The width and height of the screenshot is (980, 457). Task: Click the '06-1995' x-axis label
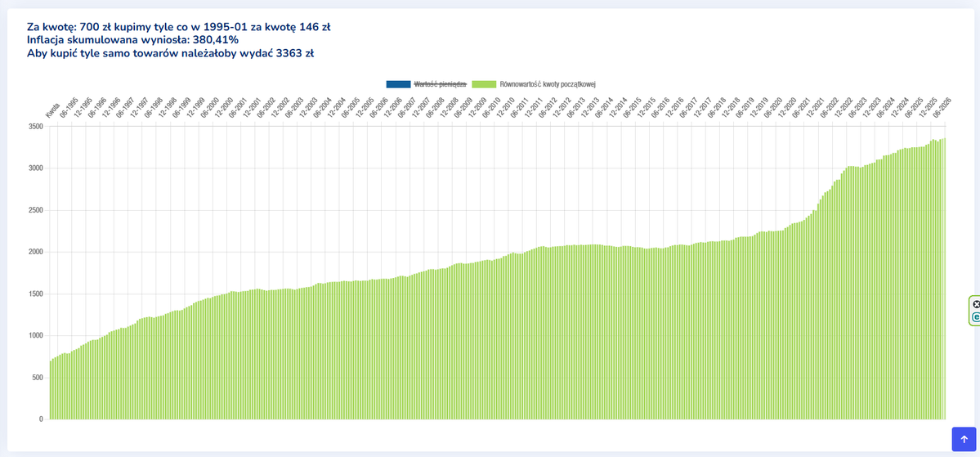point(68,108)
